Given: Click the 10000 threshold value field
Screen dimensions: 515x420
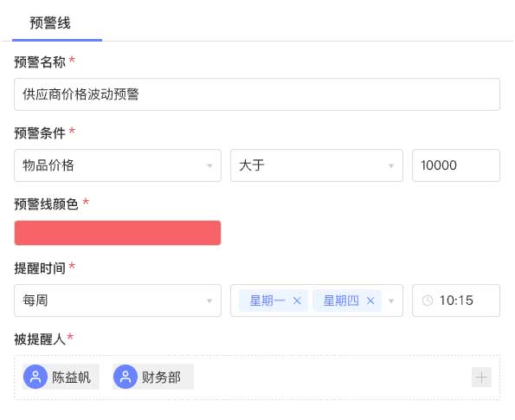Looking at the screenshot, I should tap(456, 165).
